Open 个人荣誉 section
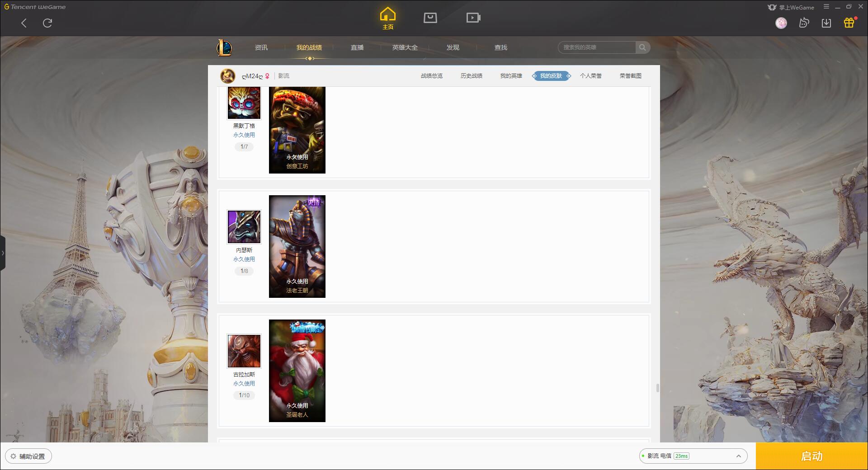Image resolution: width=868 pixels, height=470 pixels. pyautogui.click(x=591, y=76)
